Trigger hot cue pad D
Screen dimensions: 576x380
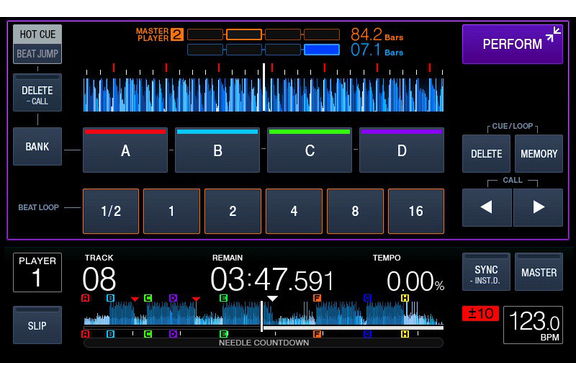pos(402,150)
